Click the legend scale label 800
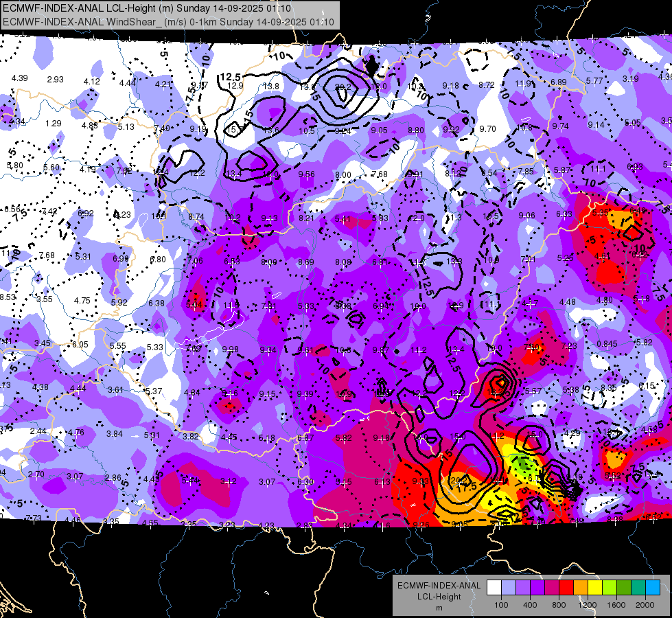672x618 pixels. 559,605
